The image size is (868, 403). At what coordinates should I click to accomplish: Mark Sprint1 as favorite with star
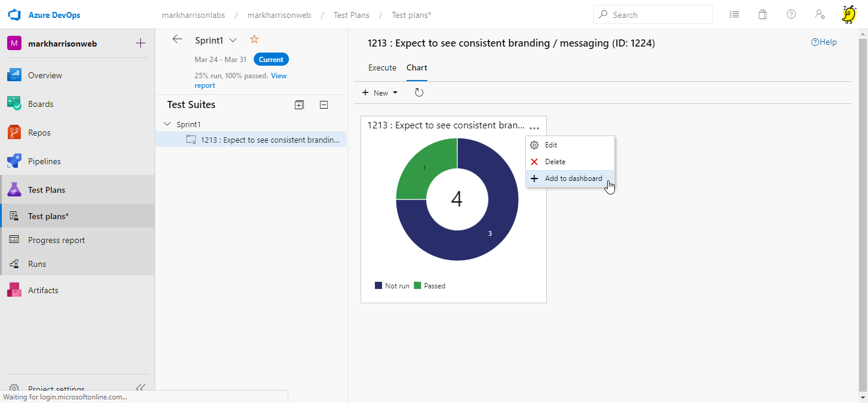pos(254,39)
